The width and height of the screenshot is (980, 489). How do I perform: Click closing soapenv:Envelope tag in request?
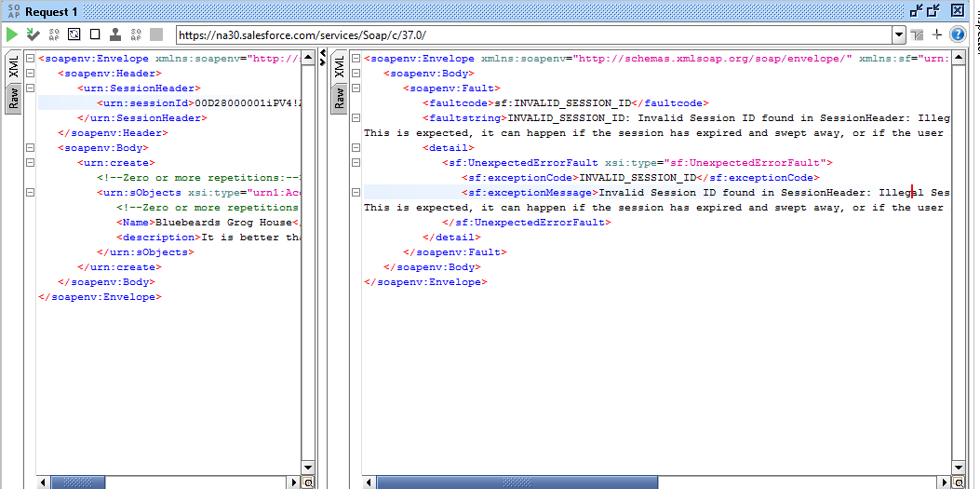click(x=100, y=298)
